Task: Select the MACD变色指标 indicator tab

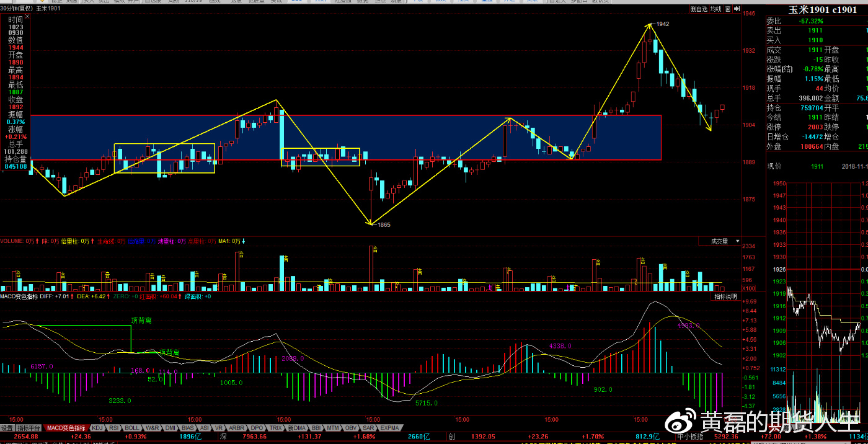Action: pos(66,428)
